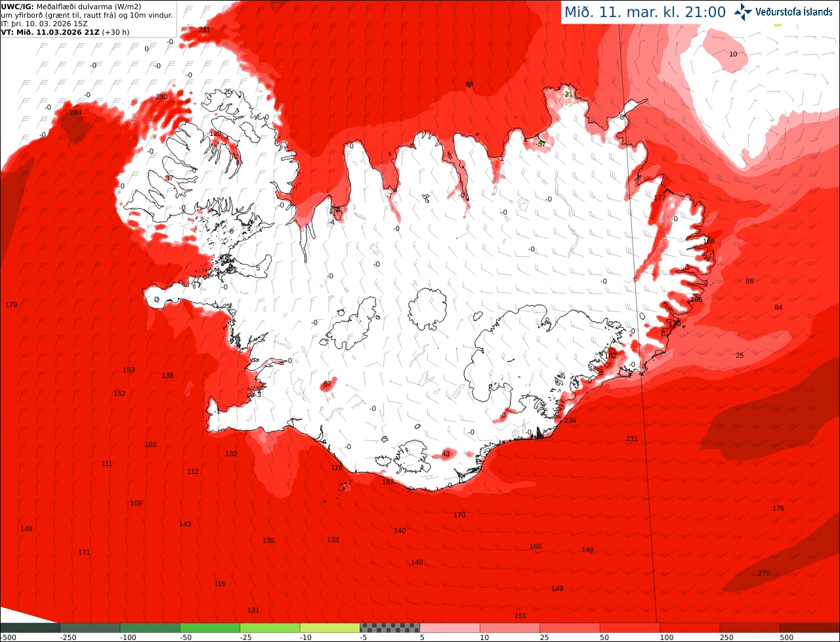Viewport: 840px width, 642px height.
Task: Pick the red swatch between 50 and 100
Action: tap(630, 628)
